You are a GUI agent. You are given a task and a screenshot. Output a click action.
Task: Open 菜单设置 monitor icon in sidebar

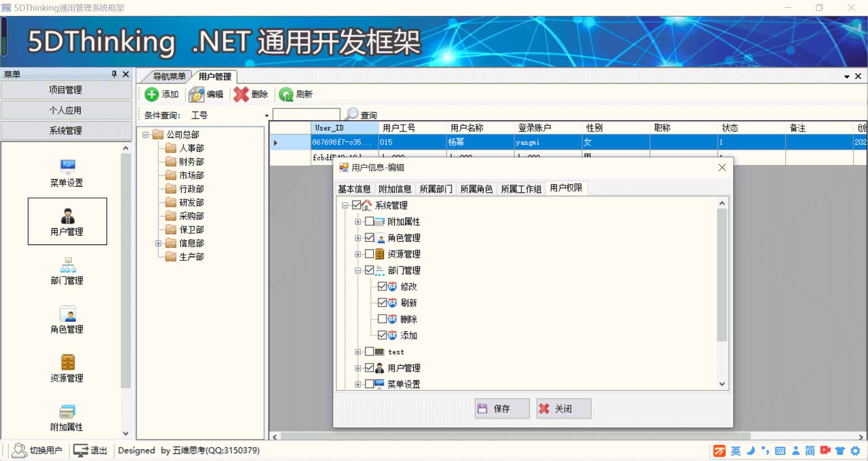pos(67,166)
